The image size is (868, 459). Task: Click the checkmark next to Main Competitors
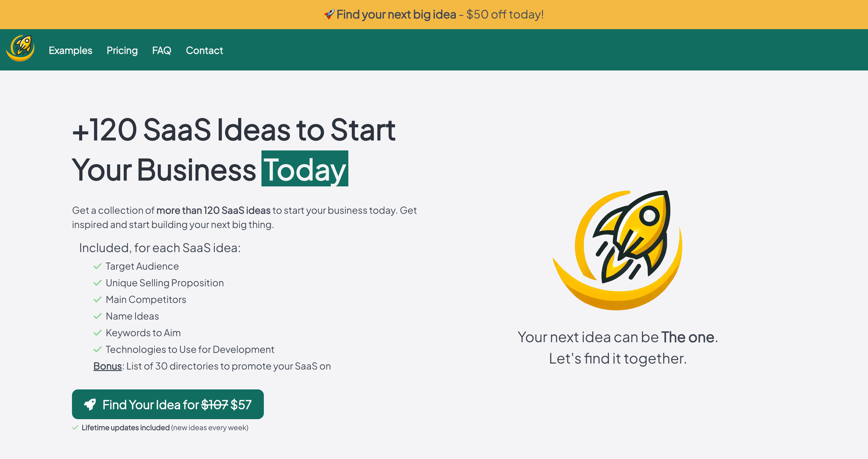point(97,300)
